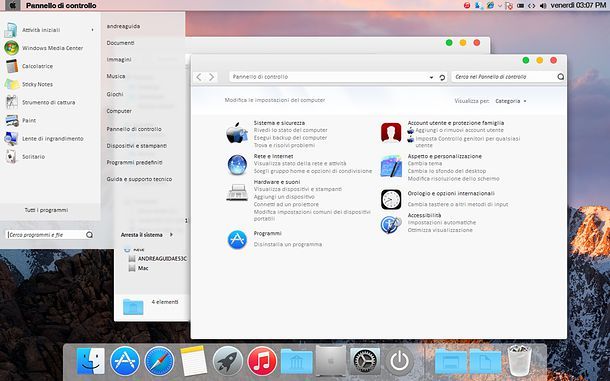
Task: Open Trova e risolvi problemi link
Action: [284, 146]
